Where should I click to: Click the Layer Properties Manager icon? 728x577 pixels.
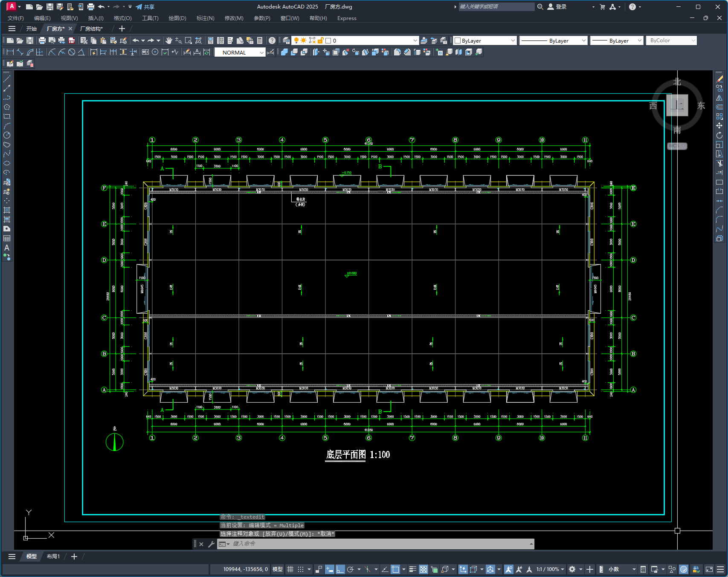286,40
